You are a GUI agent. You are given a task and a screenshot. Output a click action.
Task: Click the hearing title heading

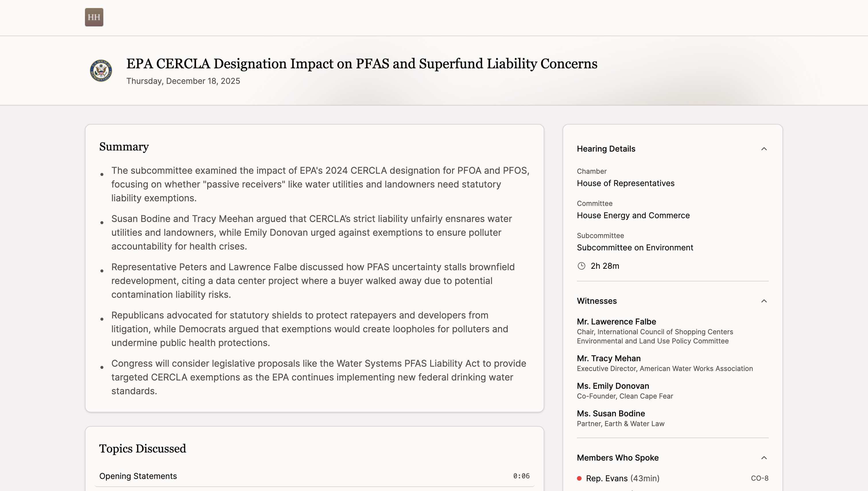coord(361,64)
